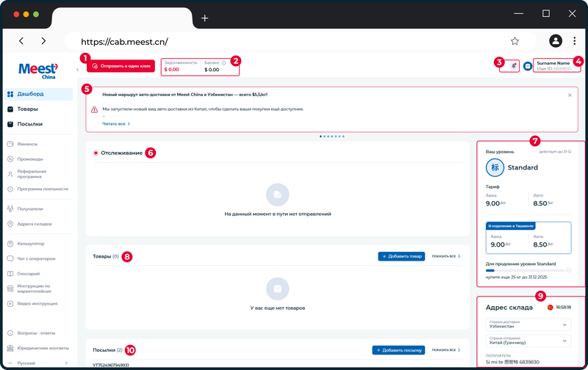
Task: Open a new browser tab
Action: (205, 18)
